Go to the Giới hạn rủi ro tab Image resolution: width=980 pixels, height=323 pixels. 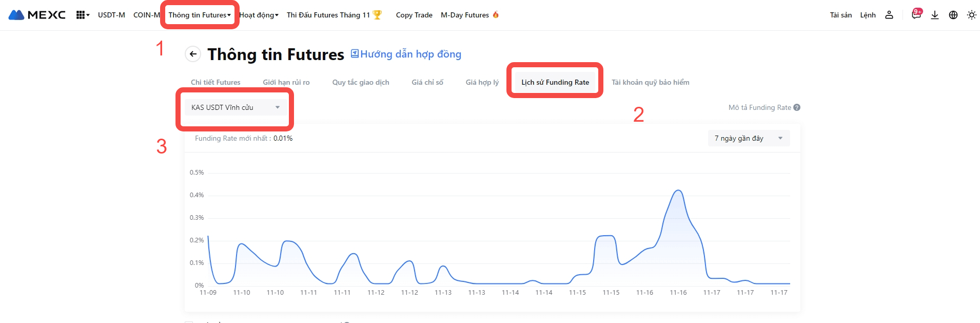(x=286, y=82)
